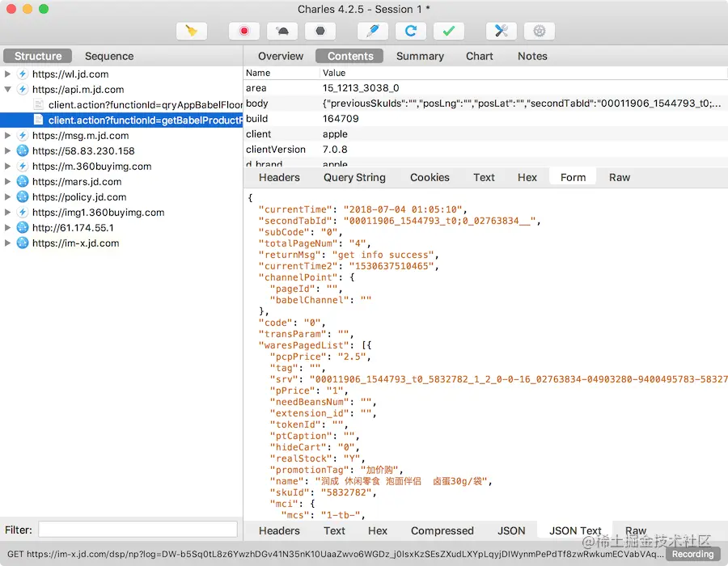
Task: Select the area row value 15_1213_3038_0
Action: [x=360, y=88]
